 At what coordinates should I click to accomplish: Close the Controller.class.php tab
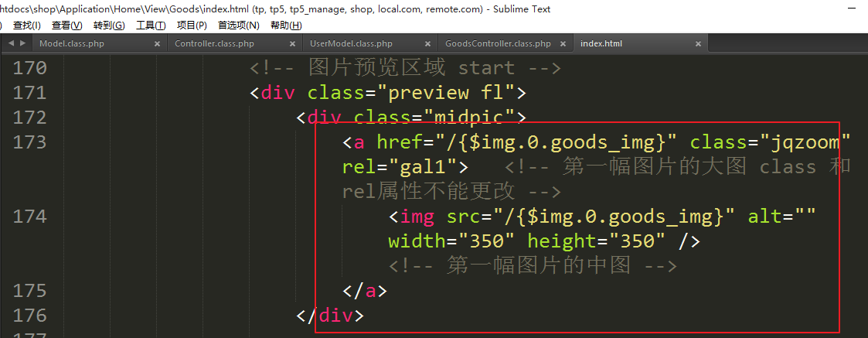click(x=291, y=44)
